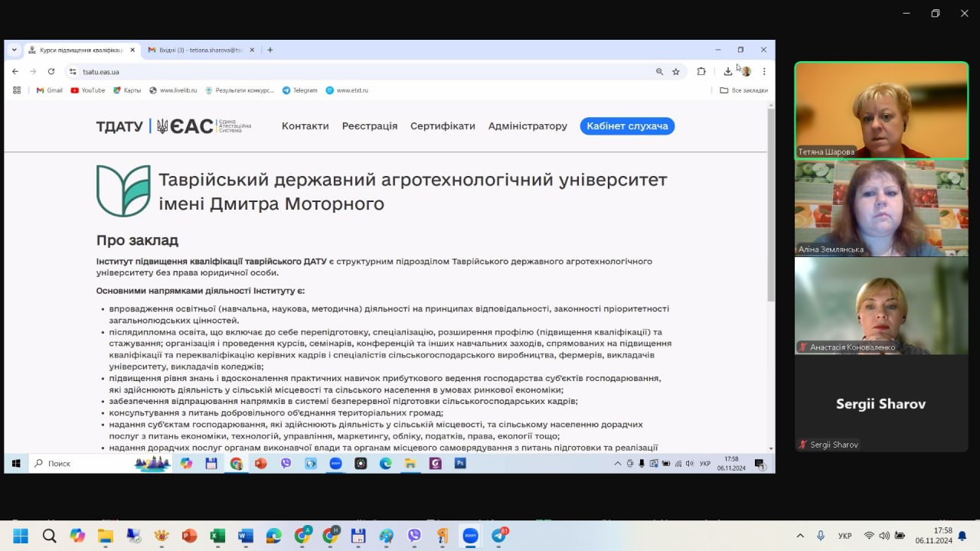Click the Про заклад heading
Viewport: 980px width, 551px height.
tap(138, 240)
